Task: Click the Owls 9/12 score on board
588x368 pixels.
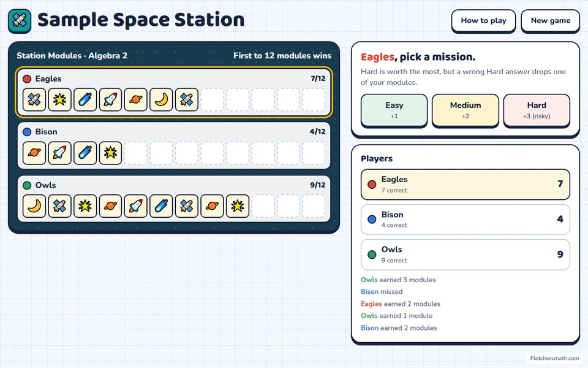Action: point(318,185)
